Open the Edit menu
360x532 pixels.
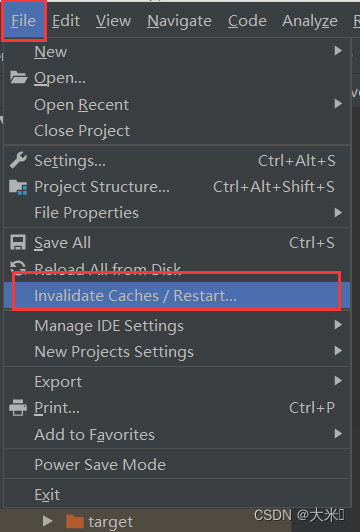pyautogui.click(x=66, y=21)
